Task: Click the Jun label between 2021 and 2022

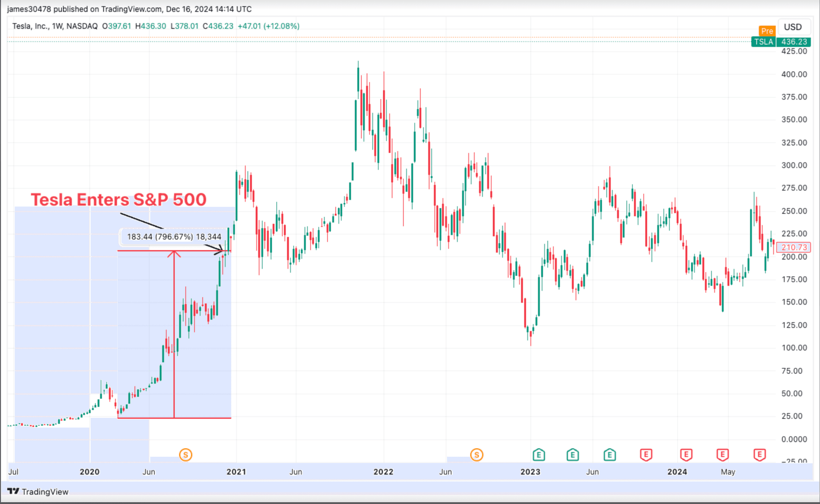Action: (296, 472)
